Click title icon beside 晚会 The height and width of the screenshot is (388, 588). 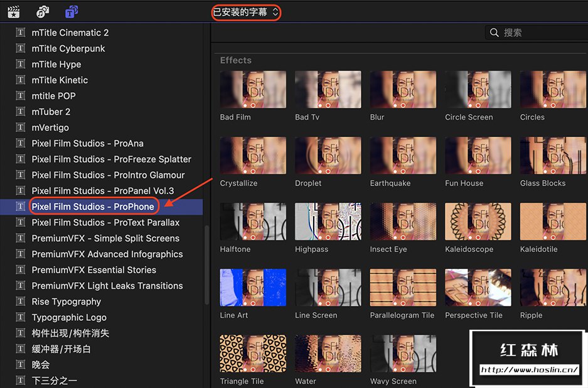[21, 365]
